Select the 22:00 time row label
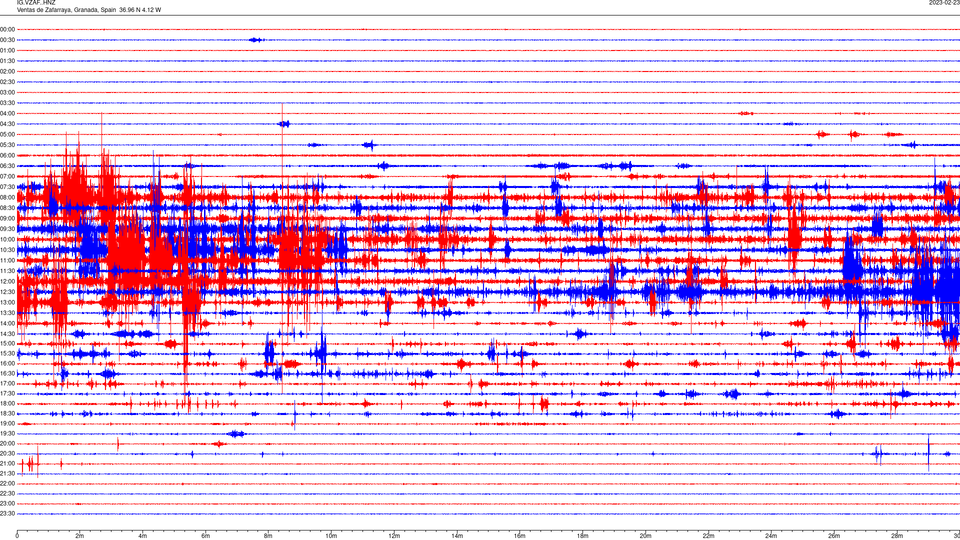Screen dimensions: 960x540 7,484
